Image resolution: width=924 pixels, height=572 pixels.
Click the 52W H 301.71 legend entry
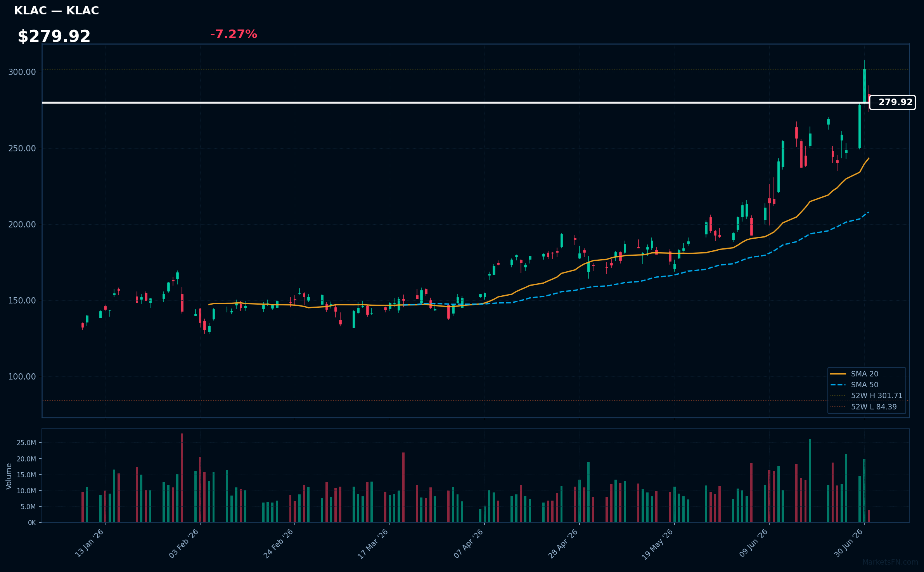[x=866, y=395]
